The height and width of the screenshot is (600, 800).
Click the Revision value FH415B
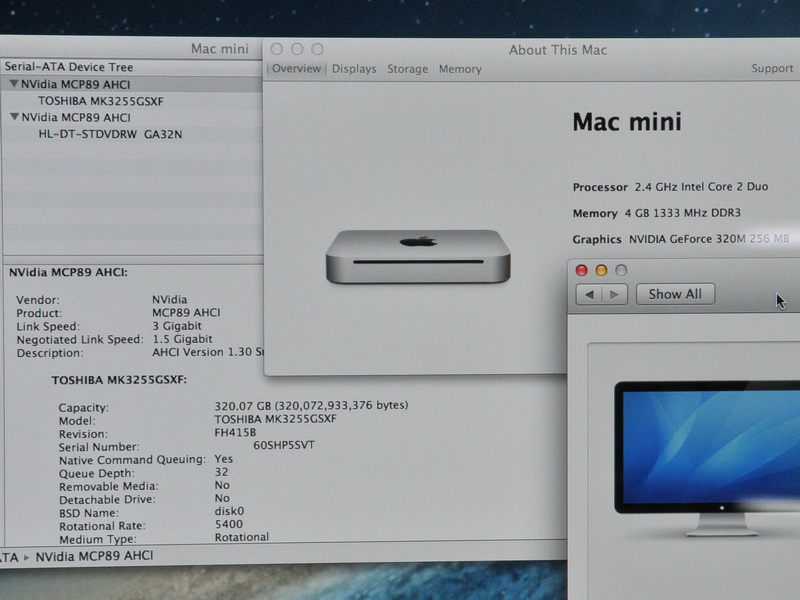tap(235, 432)
